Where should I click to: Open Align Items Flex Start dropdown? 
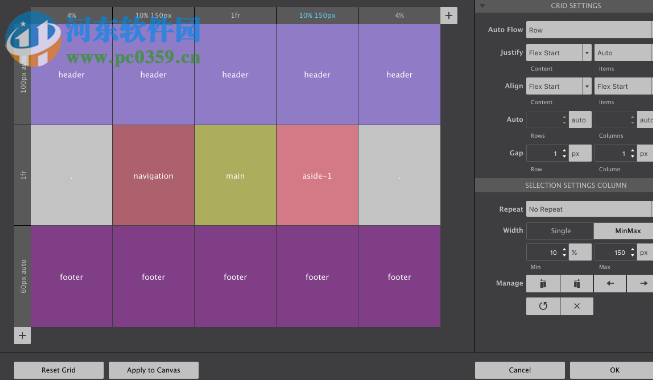point(623,86)
